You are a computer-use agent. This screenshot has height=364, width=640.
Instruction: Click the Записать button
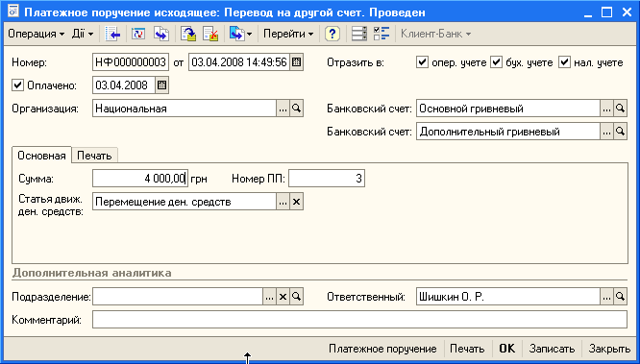click(x=552, y=349)
